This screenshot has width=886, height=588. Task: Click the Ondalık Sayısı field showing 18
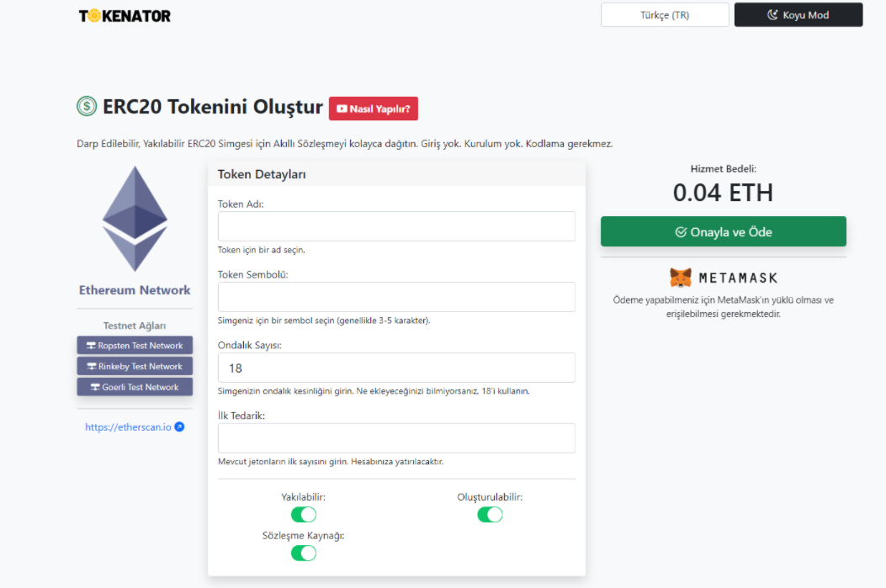[x=396, y=368]
